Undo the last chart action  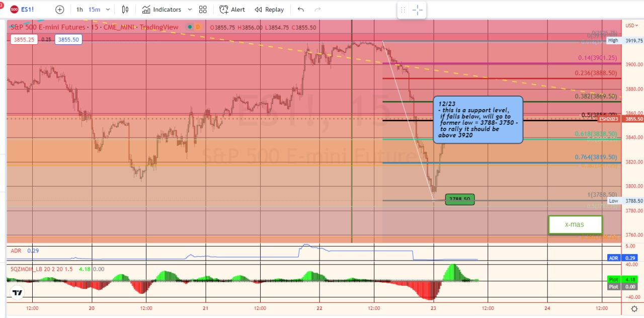[301, 9]
